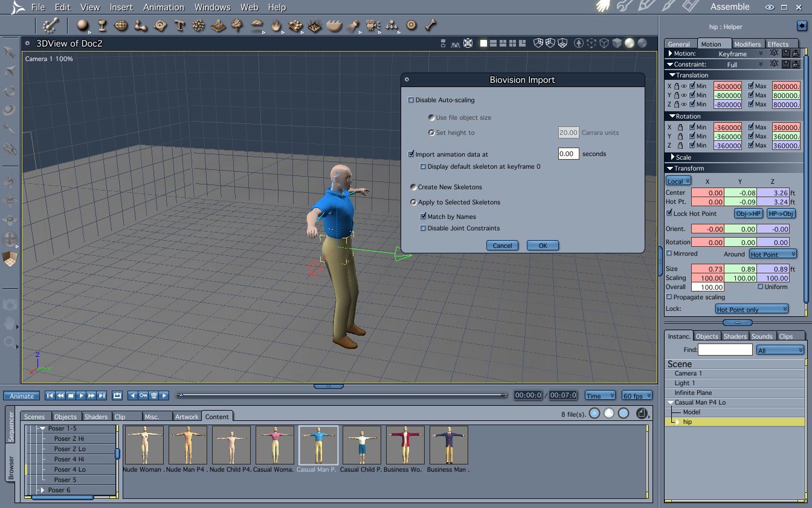812x508 pixels.
Task: Switch to the Modifiers tab
Action: point(747,44)
